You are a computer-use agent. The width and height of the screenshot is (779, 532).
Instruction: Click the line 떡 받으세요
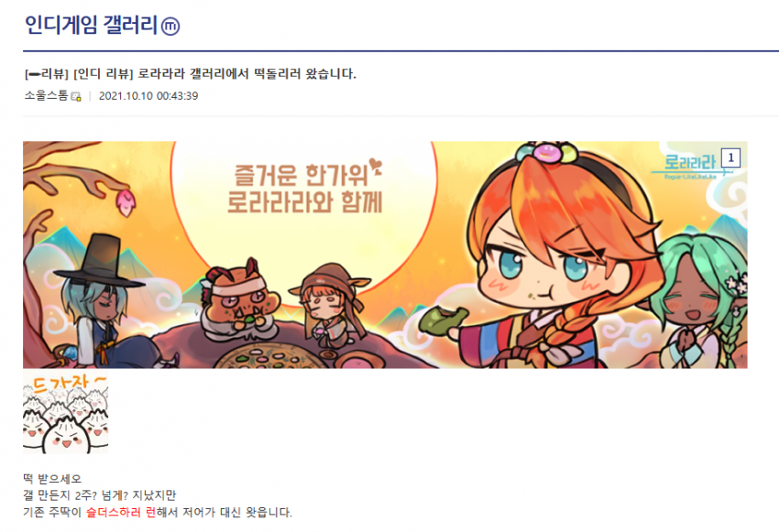pyautogui.click(x=52, y=479)
